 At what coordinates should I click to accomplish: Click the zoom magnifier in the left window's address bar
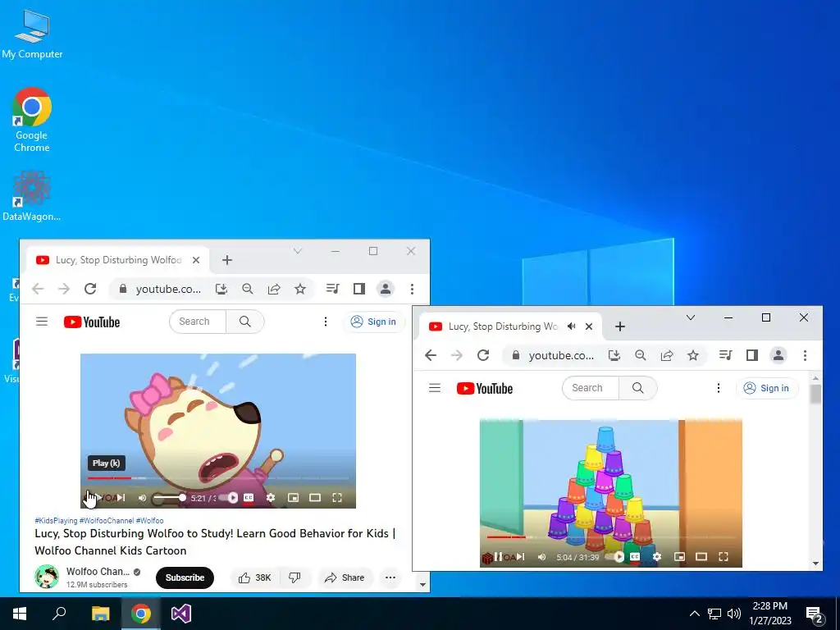pyautogui.click(x=248, y=289)
